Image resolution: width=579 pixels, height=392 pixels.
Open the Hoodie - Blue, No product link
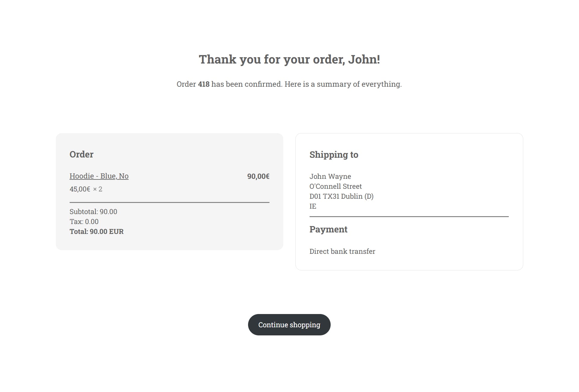pos(99,176)
